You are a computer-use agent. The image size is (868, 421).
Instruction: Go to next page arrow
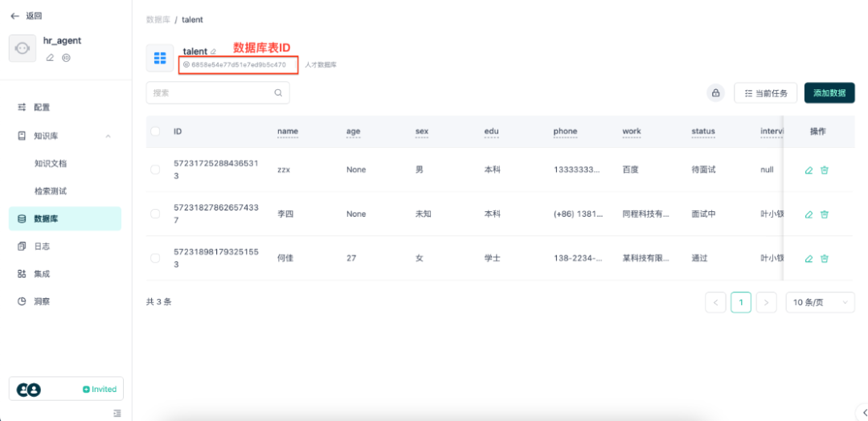coord(766,303)
